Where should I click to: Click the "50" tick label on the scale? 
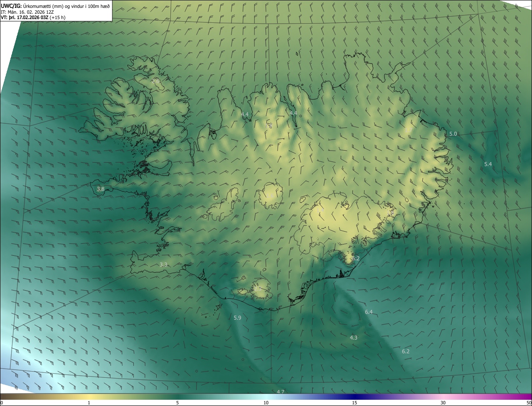tap(528, 403)
